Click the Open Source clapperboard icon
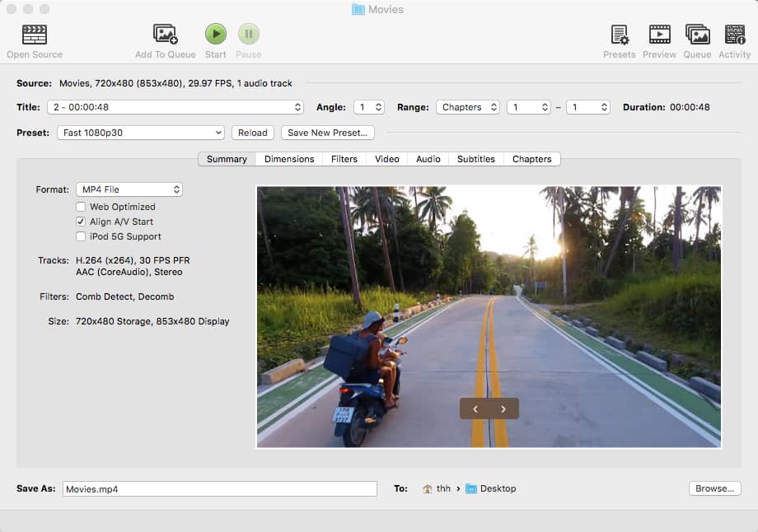 point(34,35)
